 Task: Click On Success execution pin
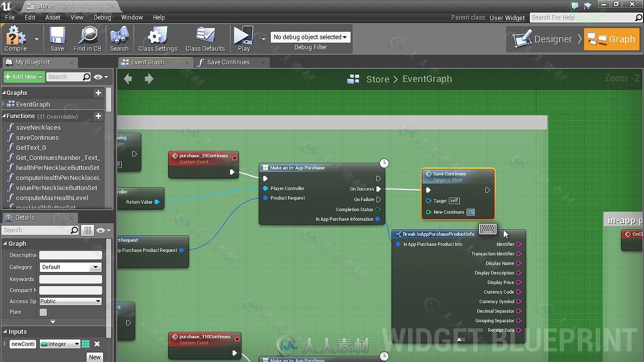378,189
